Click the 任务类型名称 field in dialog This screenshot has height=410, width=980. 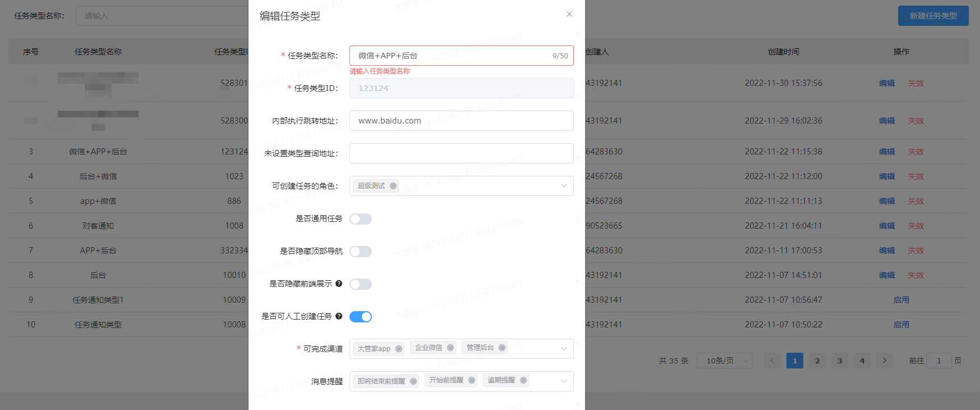click(462, 56)
